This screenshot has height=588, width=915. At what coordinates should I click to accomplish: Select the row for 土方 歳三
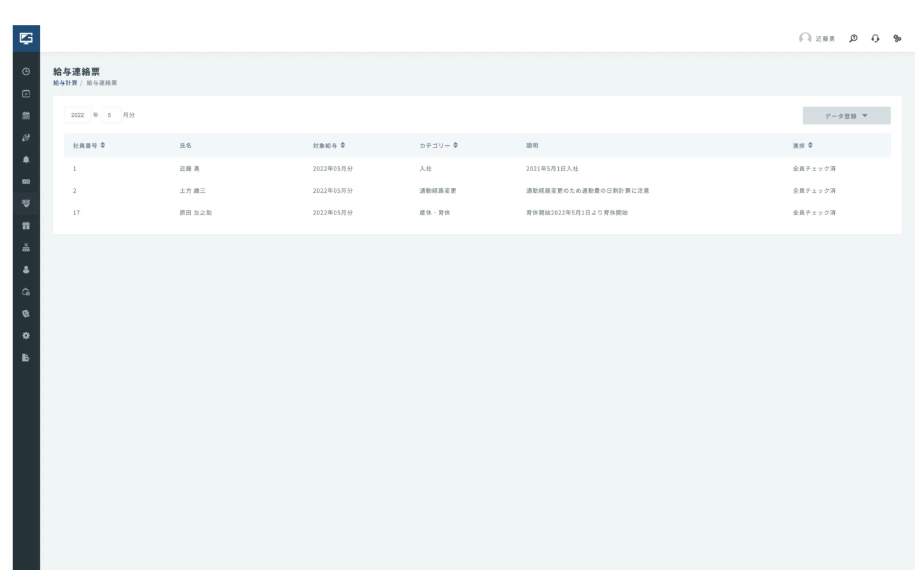point(192,191)
